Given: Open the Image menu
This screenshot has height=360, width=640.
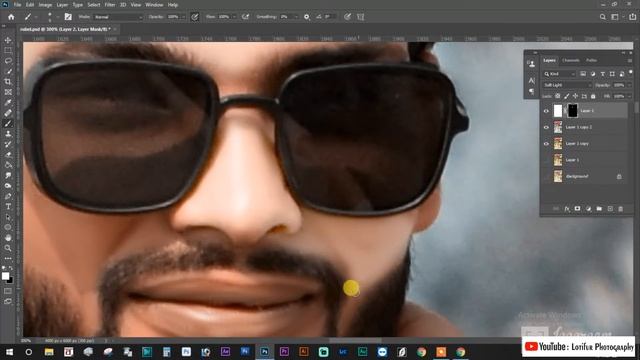Looking at the screenshot, I should click(x=45, y=5).
